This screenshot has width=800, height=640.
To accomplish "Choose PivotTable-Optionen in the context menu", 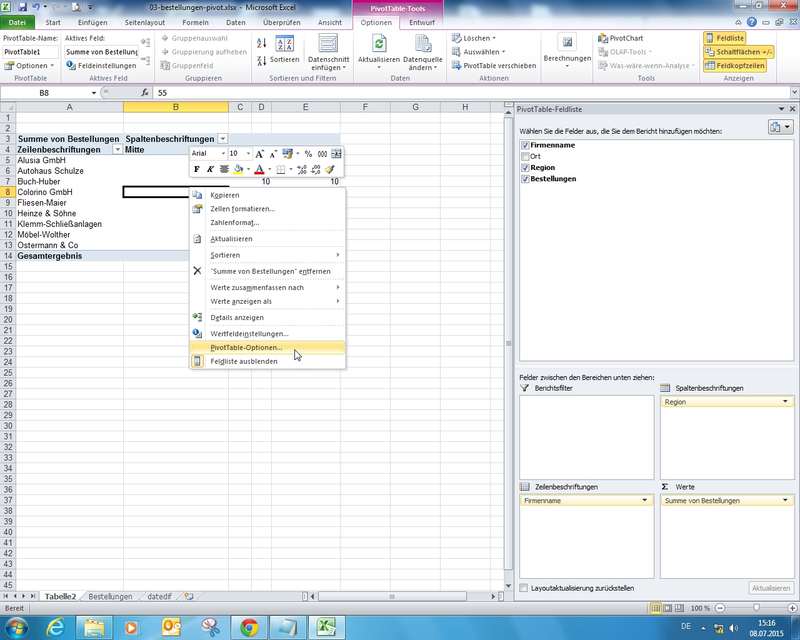I will coord(246,347).
